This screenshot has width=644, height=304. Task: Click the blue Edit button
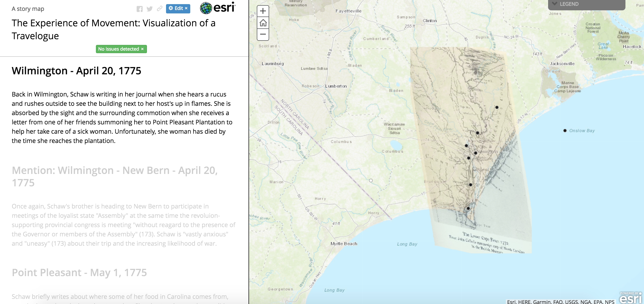click(x=178, y=9)
